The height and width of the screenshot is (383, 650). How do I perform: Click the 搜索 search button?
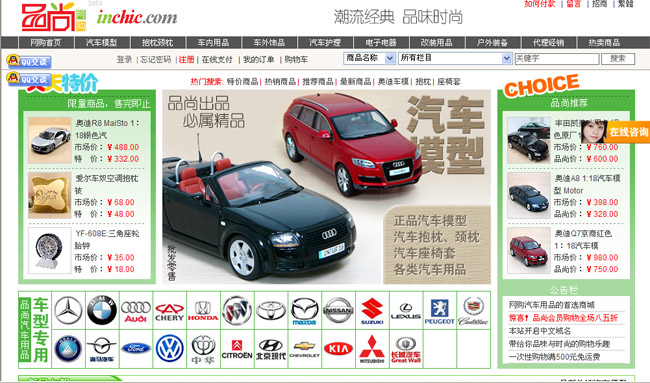(x=618, y=59)
